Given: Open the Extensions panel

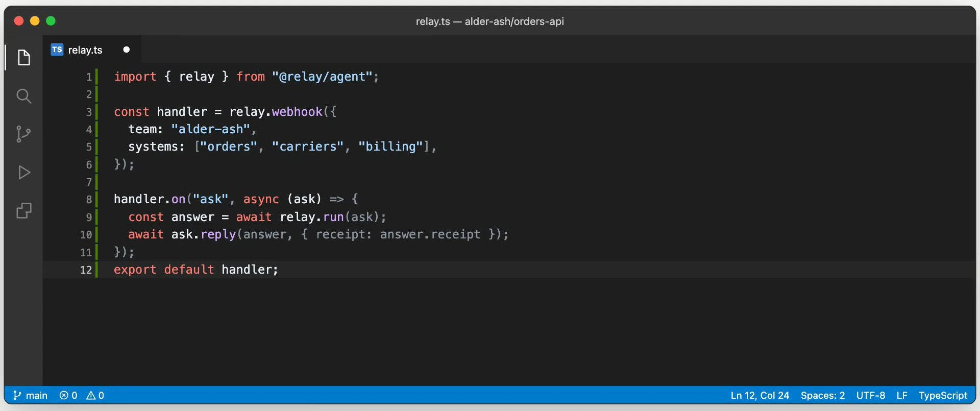Looking at the screenshot, I should [x=23, y=210].
